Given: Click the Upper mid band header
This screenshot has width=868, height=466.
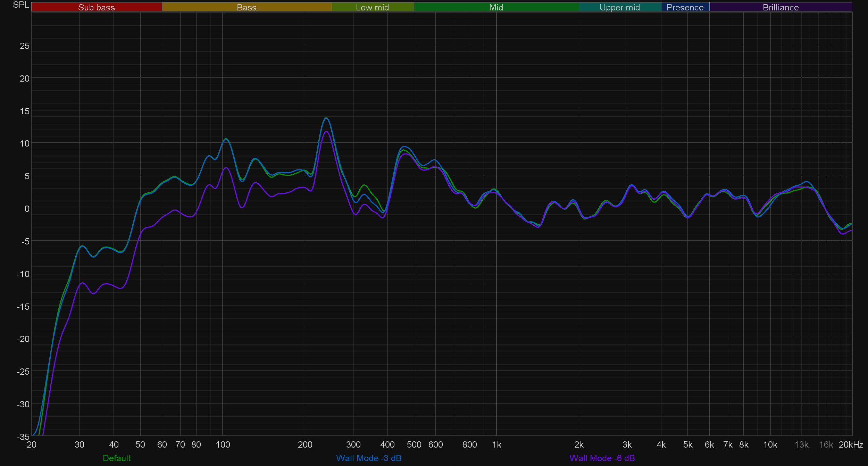Looking at the screenshot, I should click(619, 7).
